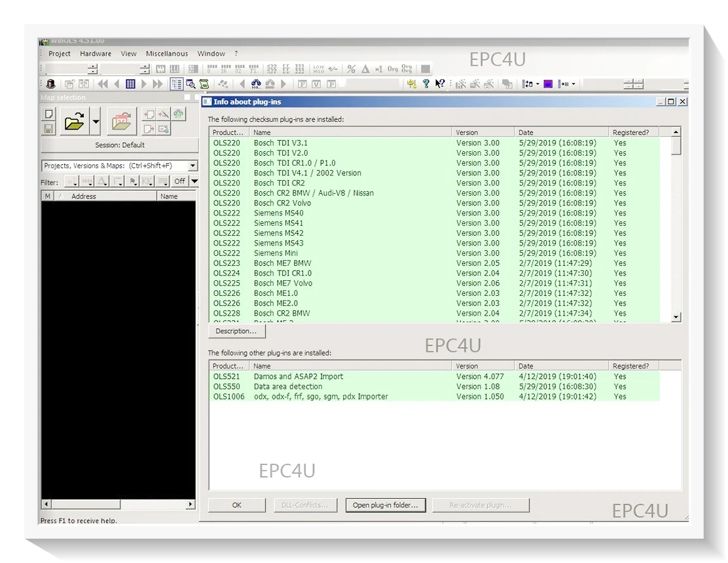Show the blue grid text view
The image size is (728, 563).
coord(130,84)
